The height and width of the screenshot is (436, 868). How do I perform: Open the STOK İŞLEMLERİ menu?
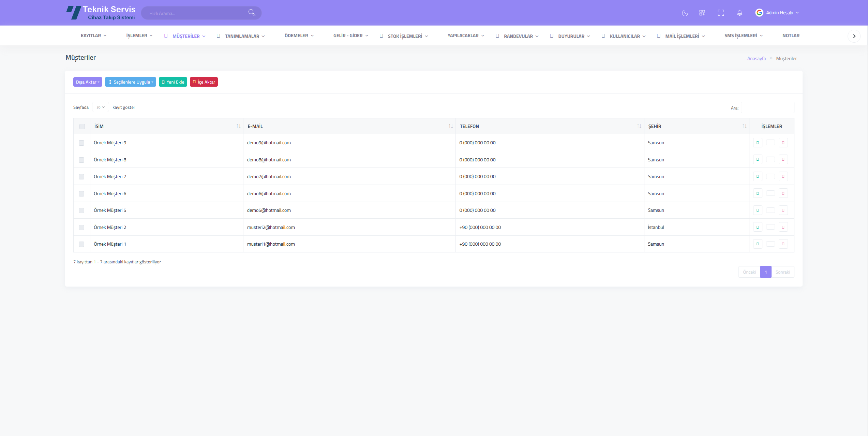[x=405, y=36]
